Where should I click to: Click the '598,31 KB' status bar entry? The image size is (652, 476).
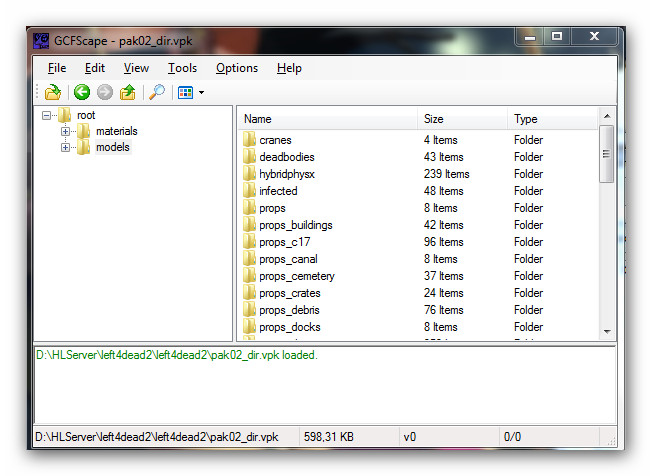tap(328, 437)
